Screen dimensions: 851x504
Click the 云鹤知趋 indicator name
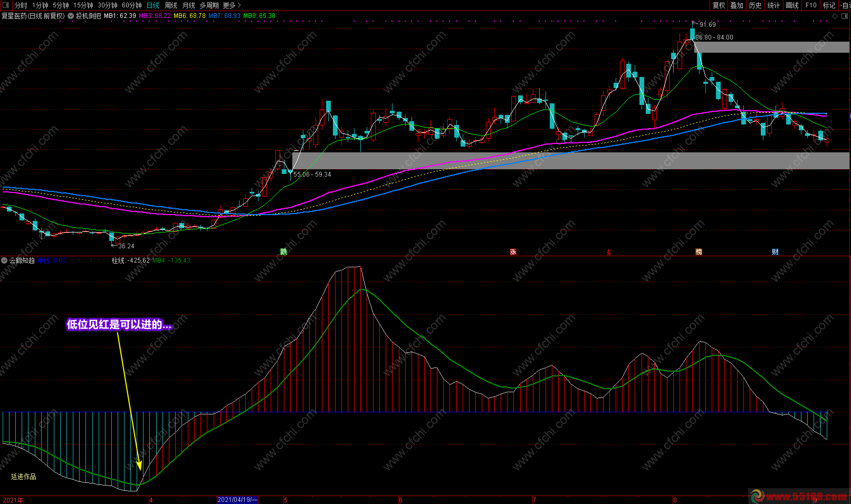click(x=22, y=260)
